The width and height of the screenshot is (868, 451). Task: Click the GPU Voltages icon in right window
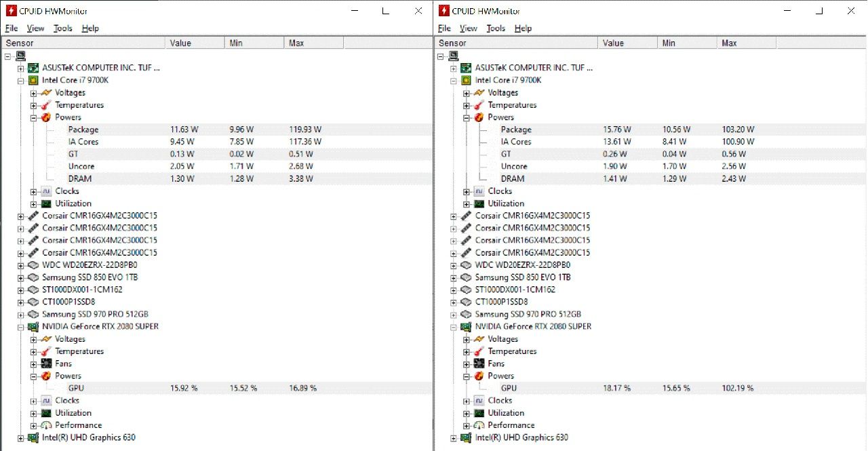(479, 339)
